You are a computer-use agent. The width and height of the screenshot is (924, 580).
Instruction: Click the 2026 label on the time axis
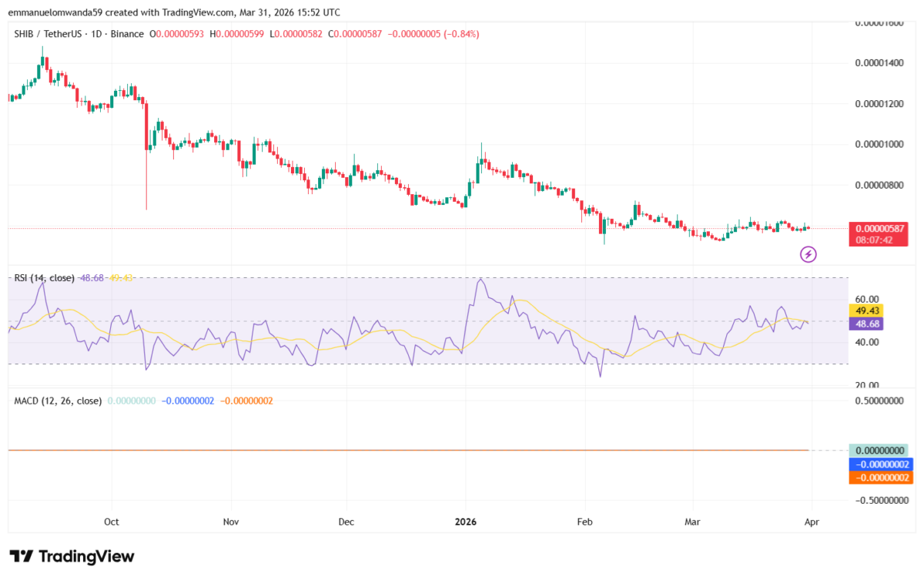pos(465,521)
